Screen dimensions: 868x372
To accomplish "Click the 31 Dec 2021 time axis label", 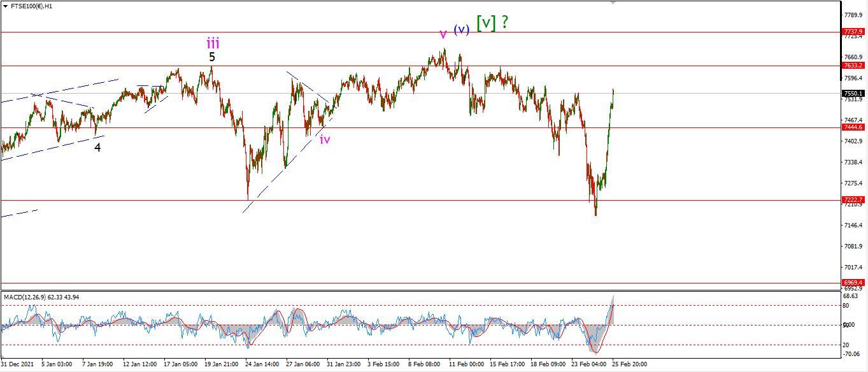I will 17,364.
